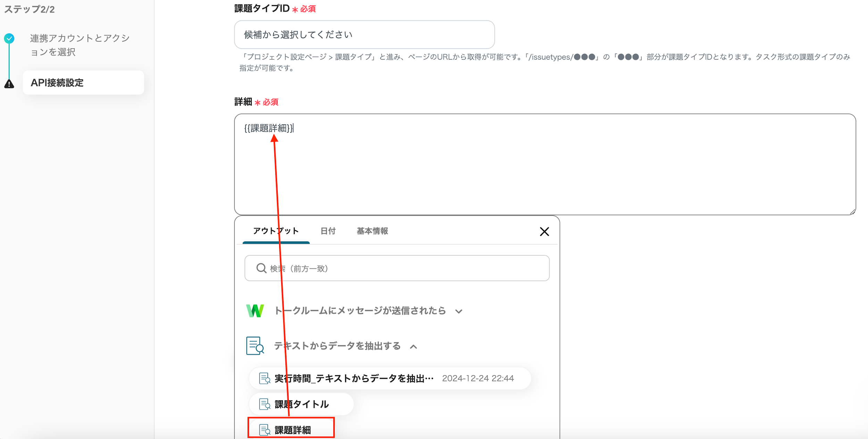Click the magnifier icon in the search box
Viewport: 868px width, 439px height.
261,268
